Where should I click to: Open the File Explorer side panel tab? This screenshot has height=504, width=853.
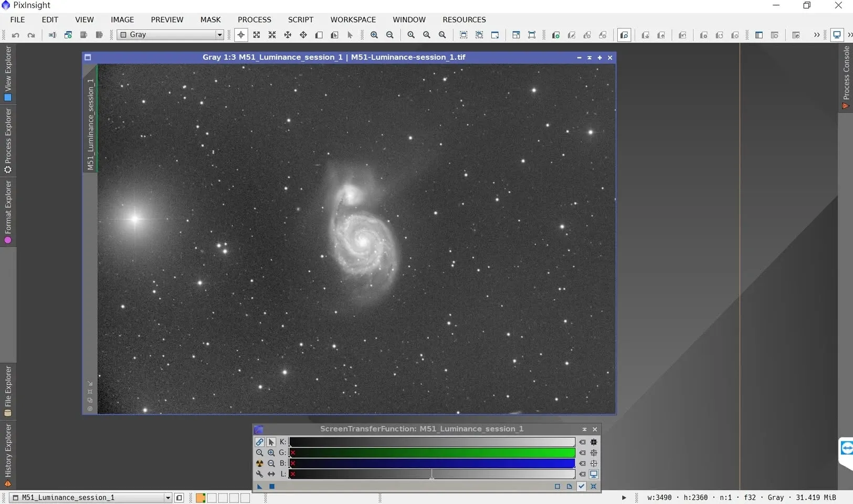click(x=8, y=392)
